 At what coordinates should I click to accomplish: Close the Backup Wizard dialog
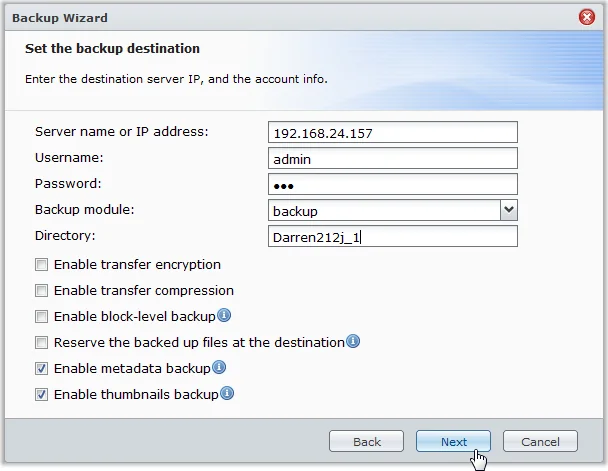tap(587, 18)
